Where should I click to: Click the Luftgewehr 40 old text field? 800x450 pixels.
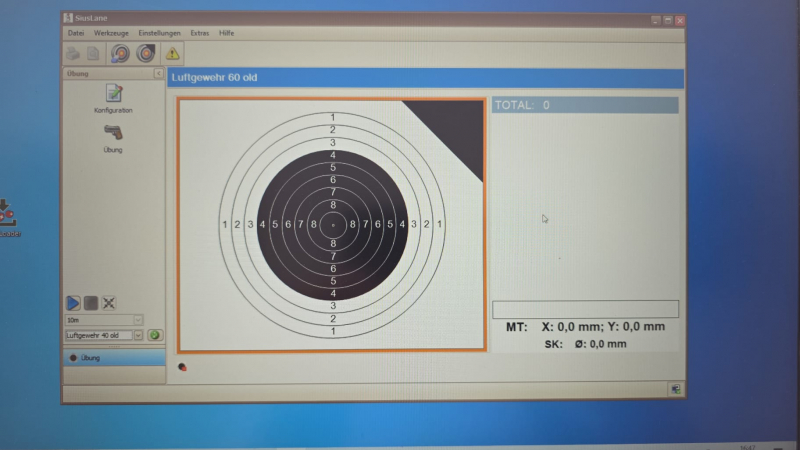(99, 335)
